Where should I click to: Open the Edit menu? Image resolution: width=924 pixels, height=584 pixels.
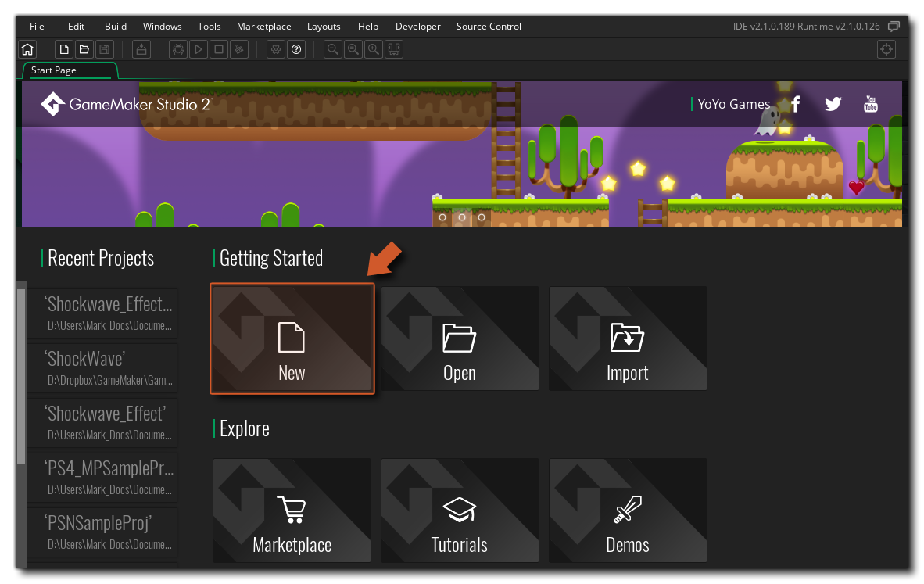[76, 27]
